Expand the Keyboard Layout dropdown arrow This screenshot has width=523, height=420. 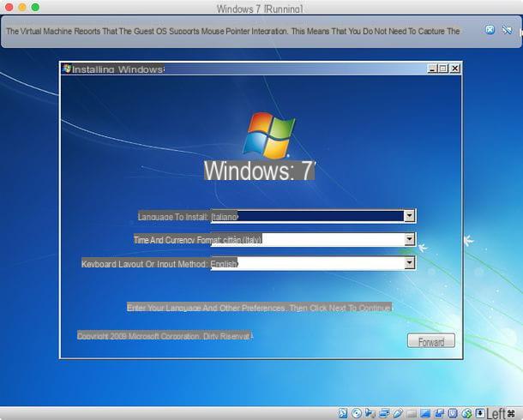tap(410, 262)
